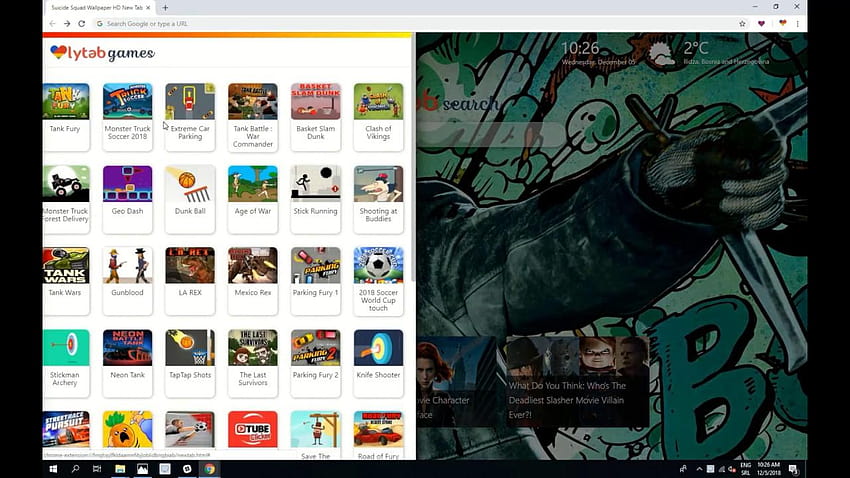This screenshot has height=478, width=850.
Task: Open the lytab heart extension icon
Action: click(782, 23)
